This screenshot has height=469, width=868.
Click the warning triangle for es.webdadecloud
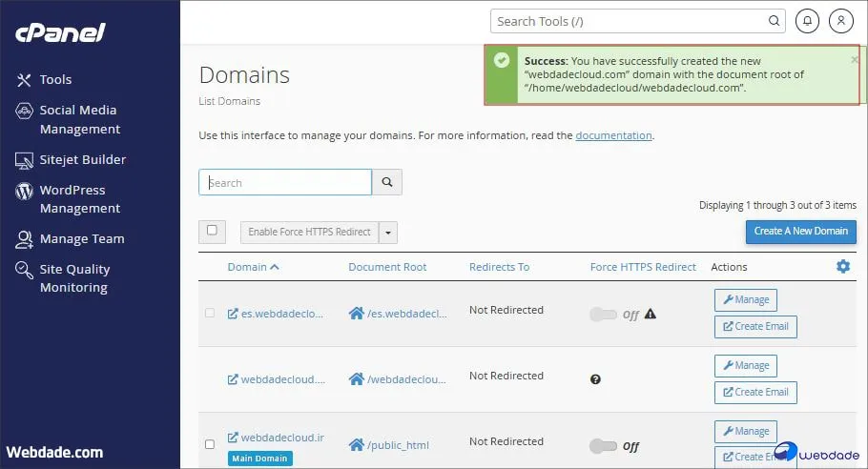point(651,314)
